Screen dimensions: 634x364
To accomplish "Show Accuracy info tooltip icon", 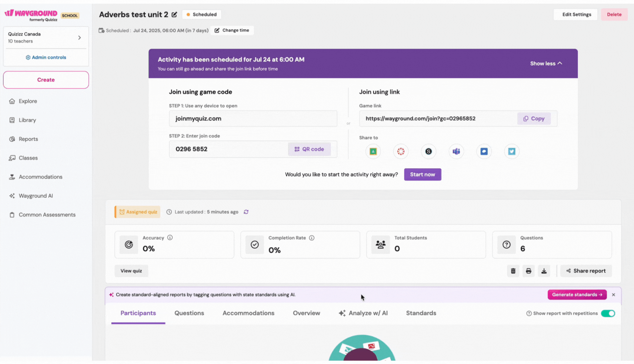I will point(170,238).
